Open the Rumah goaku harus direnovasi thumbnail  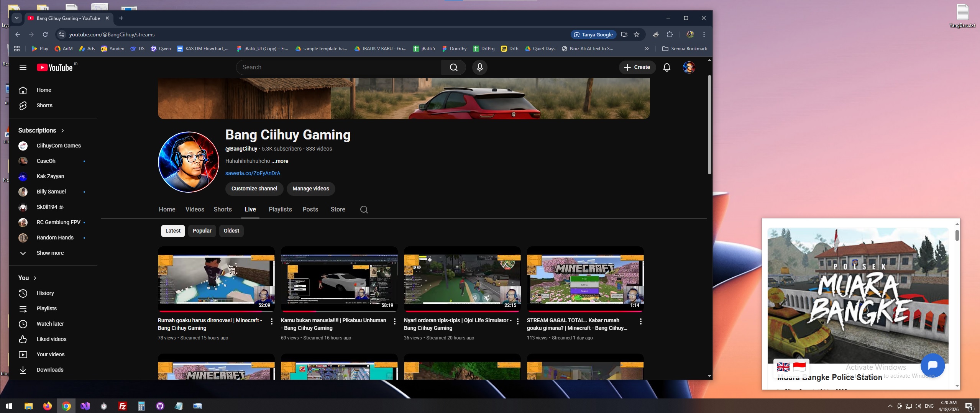[216, 280]
